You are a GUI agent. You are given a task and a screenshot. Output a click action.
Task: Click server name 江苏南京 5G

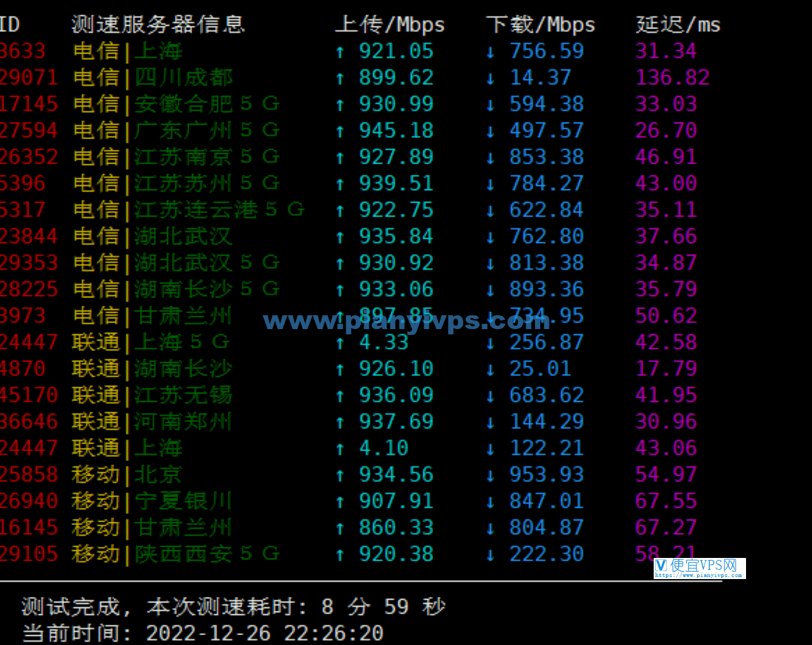point(207,156)
